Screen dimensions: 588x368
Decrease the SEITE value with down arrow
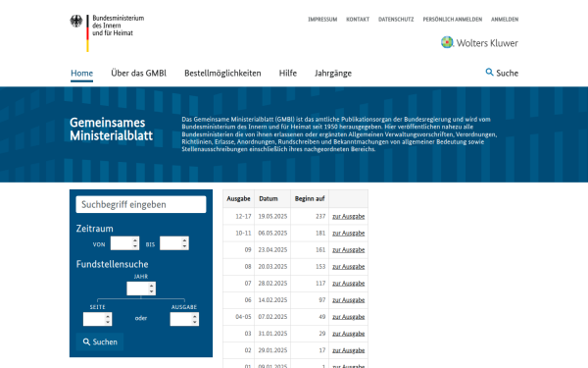click(108, 322)
